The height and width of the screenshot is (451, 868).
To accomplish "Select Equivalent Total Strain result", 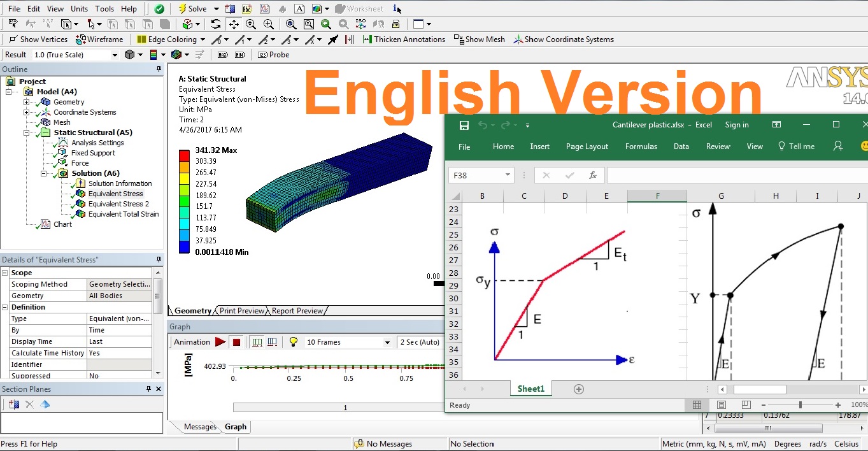I will [124, 214].
